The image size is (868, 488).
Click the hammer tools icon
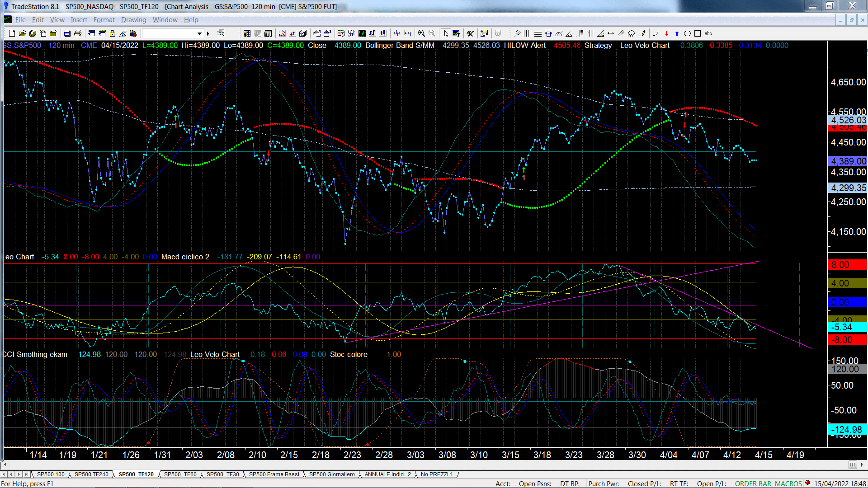[x=470, y=33]
